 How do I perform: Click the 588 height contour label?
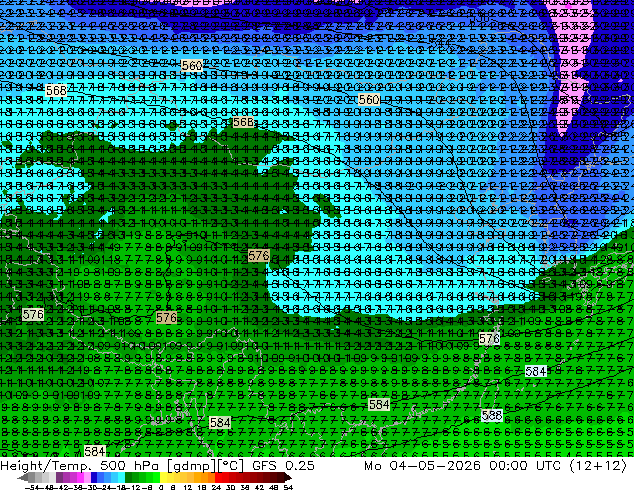(492, 416)
